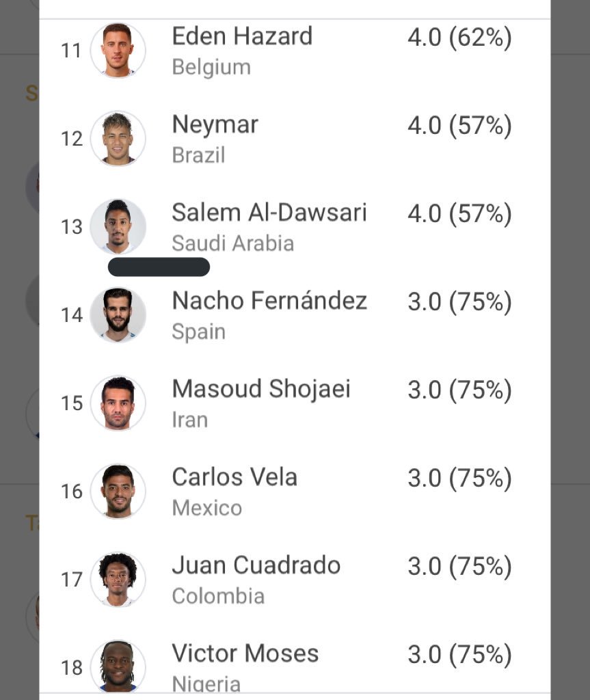Tap dimmed background right of popup
This screenshot has width=590, height=700.
pyautogui.click(x=570, y=342)
